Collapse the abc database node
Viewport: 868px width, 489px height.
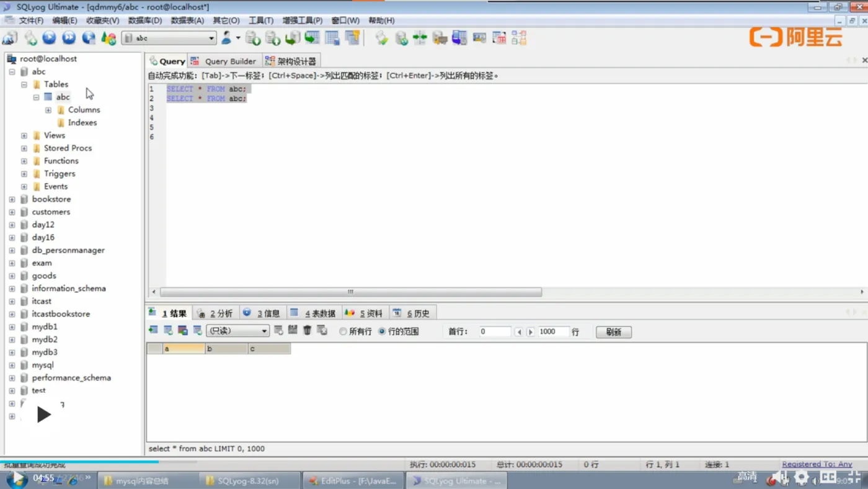click(12, 71)
